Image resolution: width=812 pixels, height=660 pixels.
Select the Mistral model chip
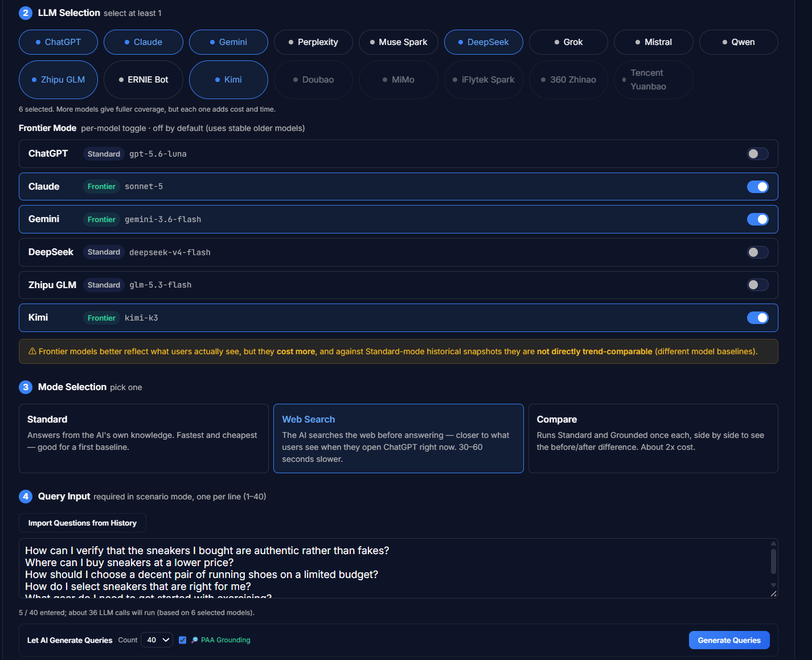coord(654,42)
